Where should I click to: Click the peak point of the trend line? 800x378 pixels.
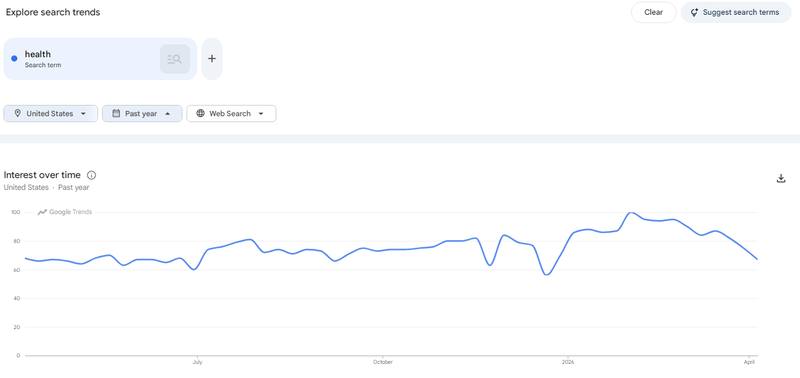pos(632,212)
